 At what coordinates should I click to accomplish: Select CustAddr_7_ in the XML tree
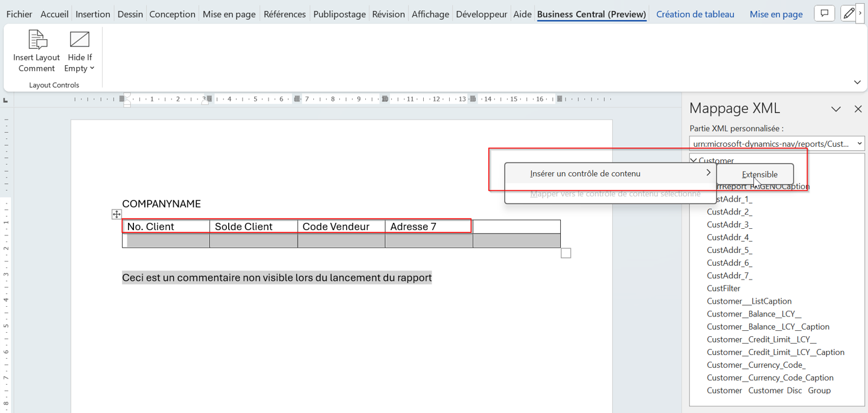pos(729,275)
